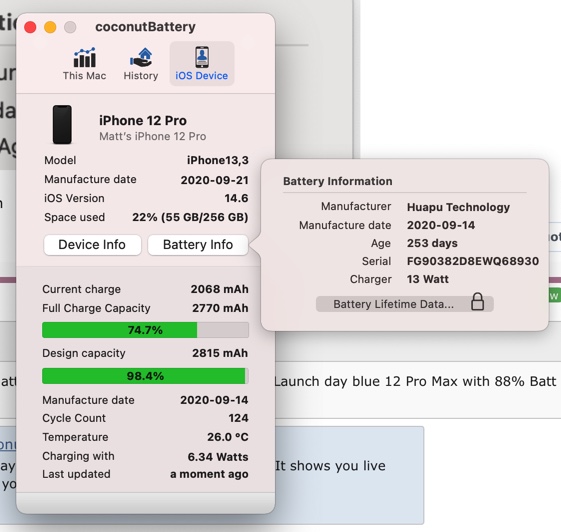This screenshot has width=561, height=532.
Task: Click the padlock icon on Battery Lifetime Data
Action: click(x=477, y=301)
